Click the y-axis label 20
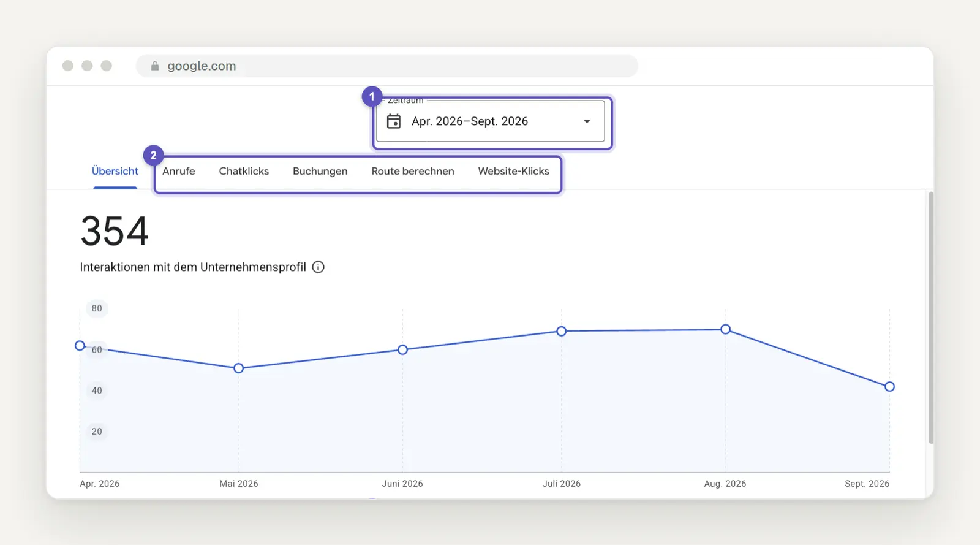Image resolution: width=980 pixels, height=545 pixels. (97, 432)
